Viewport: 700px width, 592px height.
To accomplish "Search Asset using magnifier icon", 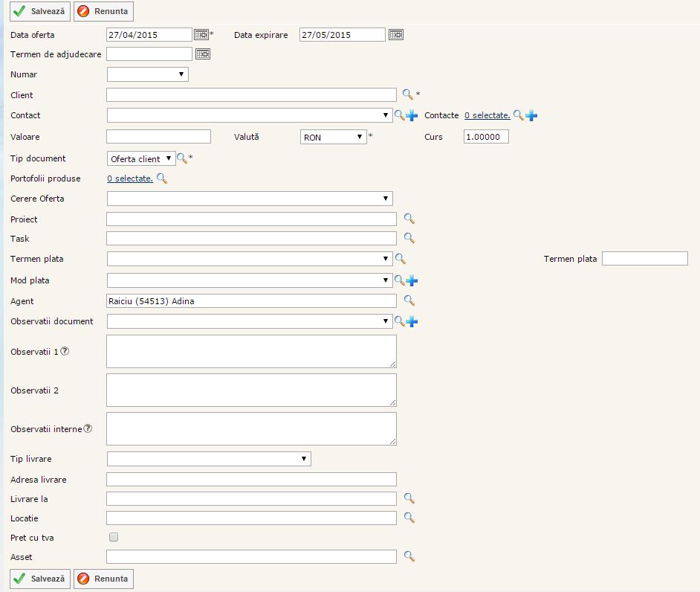I will (x=408, y=556).
